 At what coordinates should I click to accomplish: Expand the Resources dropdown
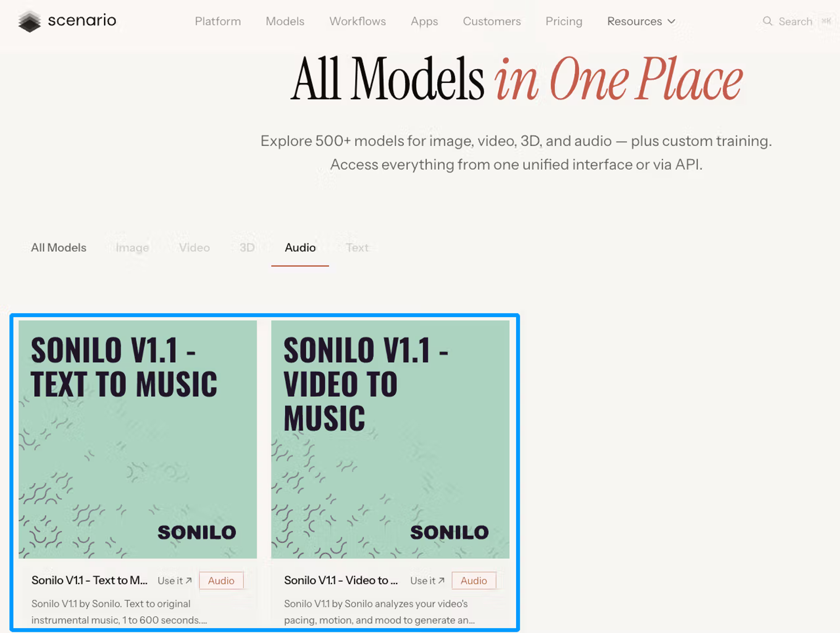click(x=641, y=22)
